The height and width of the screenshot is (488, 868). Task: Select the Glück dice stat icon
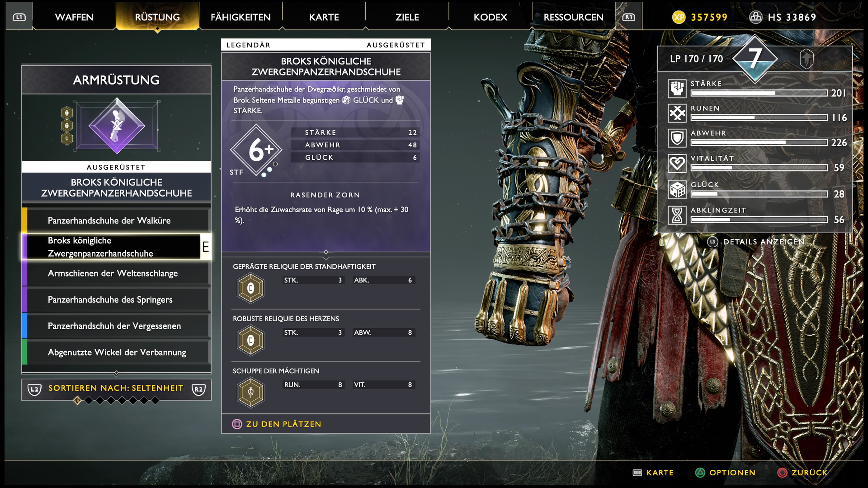[677, 190]
